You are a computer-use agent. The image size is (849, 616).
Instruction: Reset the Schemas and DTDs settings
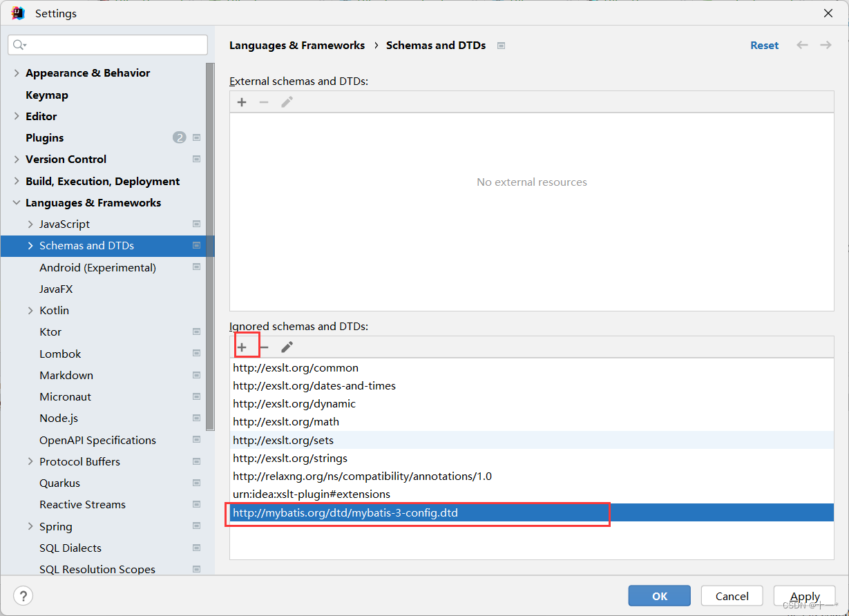click(764, 45)
